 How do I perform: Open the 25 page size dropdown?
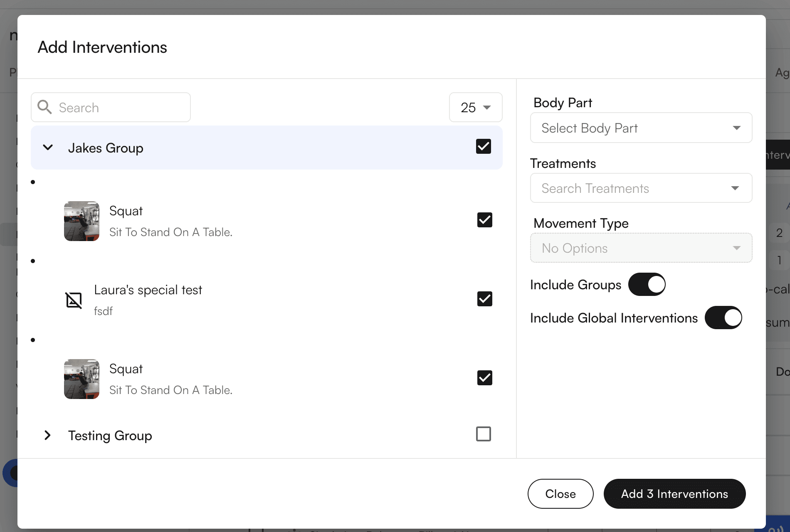point(475,107)
